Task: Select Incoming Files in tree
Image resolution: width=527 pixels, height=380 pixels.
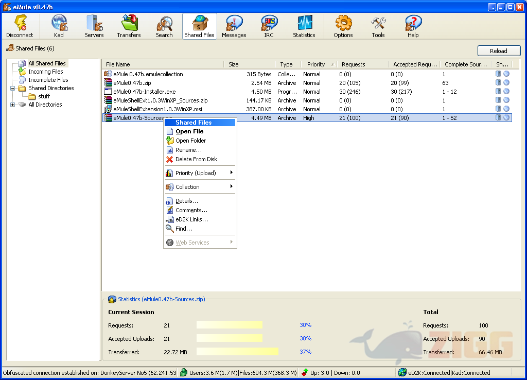Action: 46,72
